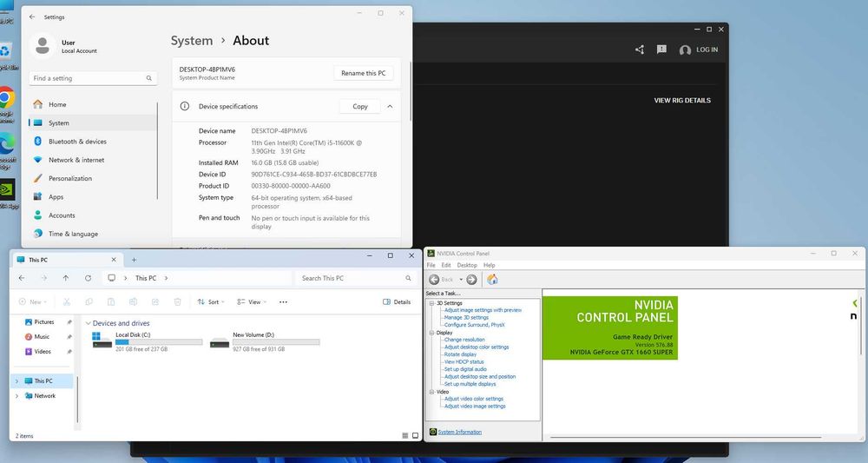
Task: Open the View dropdown
Action: click(x=252, y=301)
